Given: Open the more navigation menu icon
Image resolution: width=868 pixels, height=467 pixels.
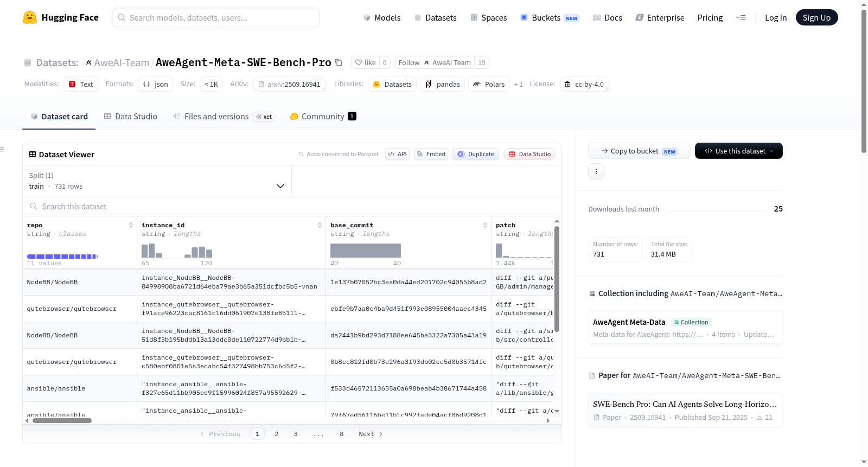Looking at the screenshot, I should pos(741,17).
